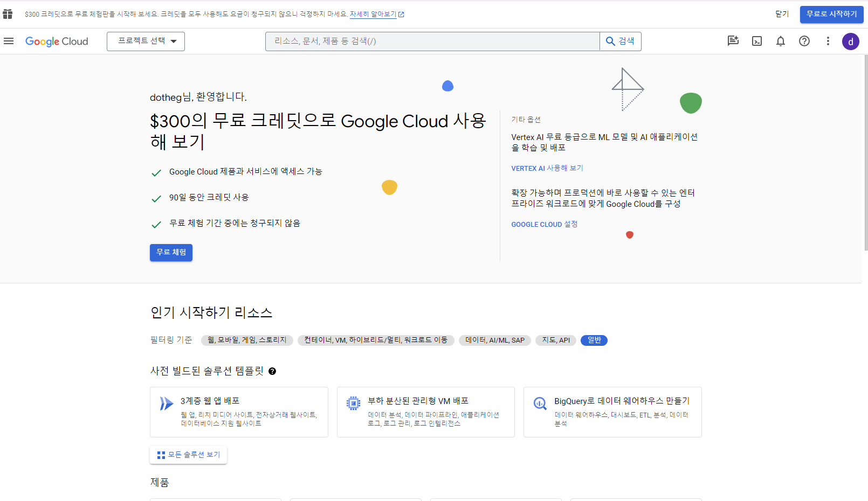Click the 모든 솔루션 보기 button
Viewport: 868px width, 501px height.
pyautogui.click(x=189, y=455)
